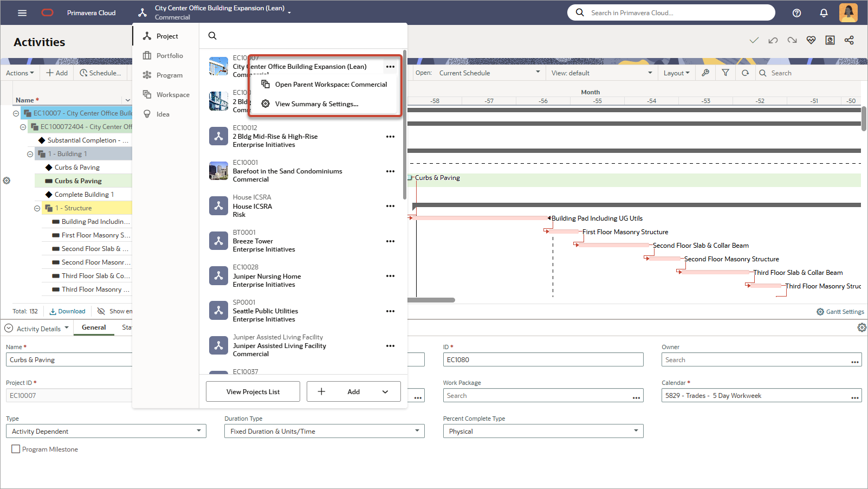The height and width of the screenshot is (489, 868).
Task: Open the View: default dropdown
Action: tap(602, 73)
